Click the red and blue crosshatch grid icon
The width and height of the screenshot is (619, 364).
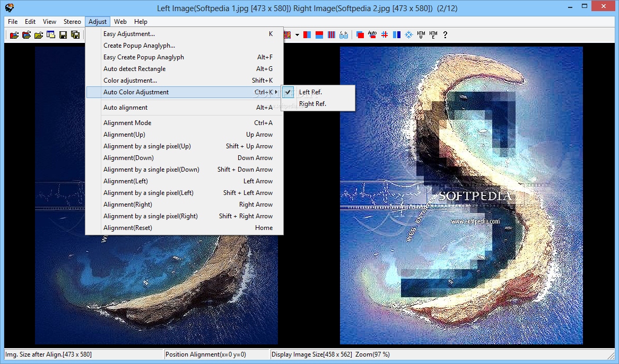[x=385, y=34]
